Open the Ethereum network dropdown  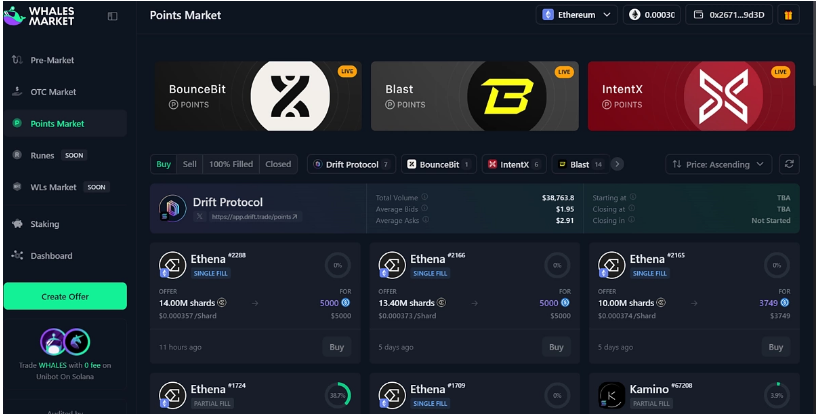point(576,15)
